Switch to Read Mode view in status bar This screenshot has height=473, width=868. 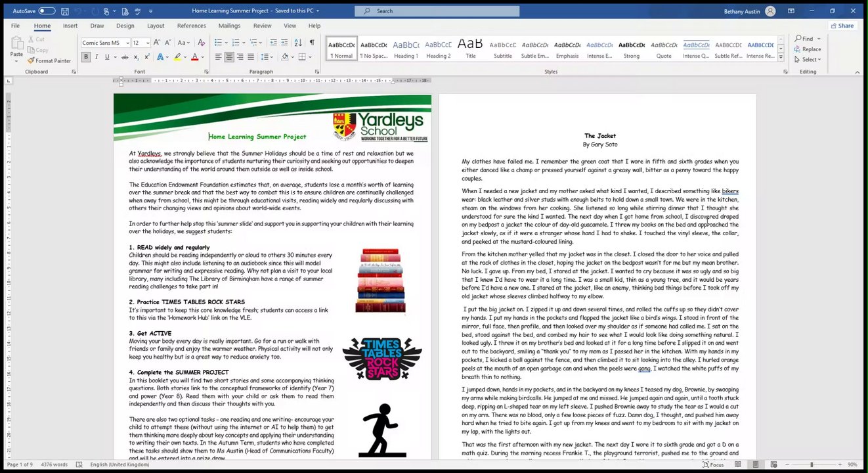click(739, 464)
